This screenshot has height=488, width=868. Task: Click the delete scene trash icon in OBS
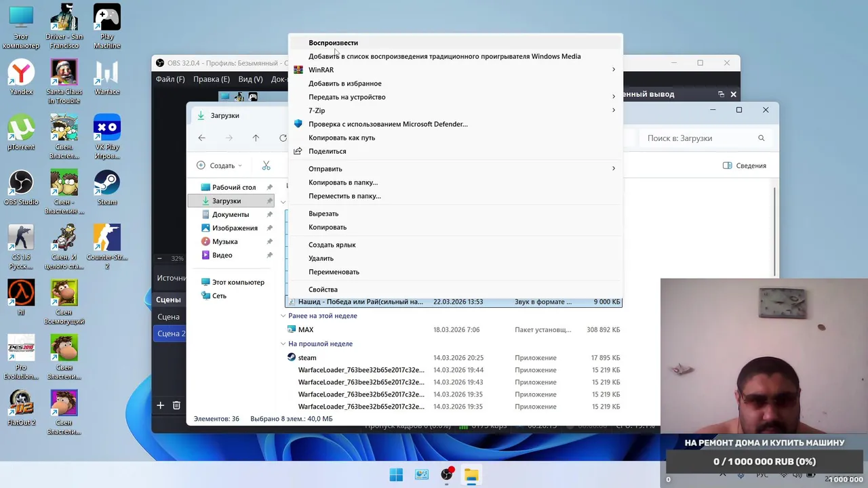(176, 405)
